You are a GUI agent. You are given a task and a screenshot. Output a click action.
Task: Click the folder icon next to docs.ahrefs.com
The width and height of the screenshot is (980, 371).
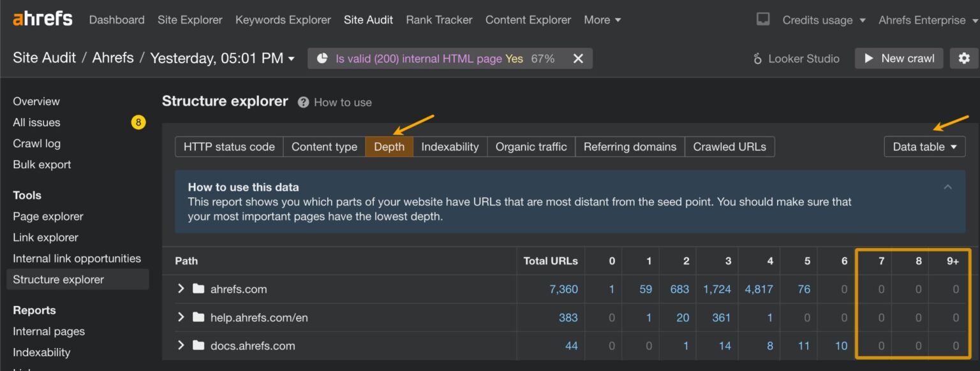[x=198, y=346]
